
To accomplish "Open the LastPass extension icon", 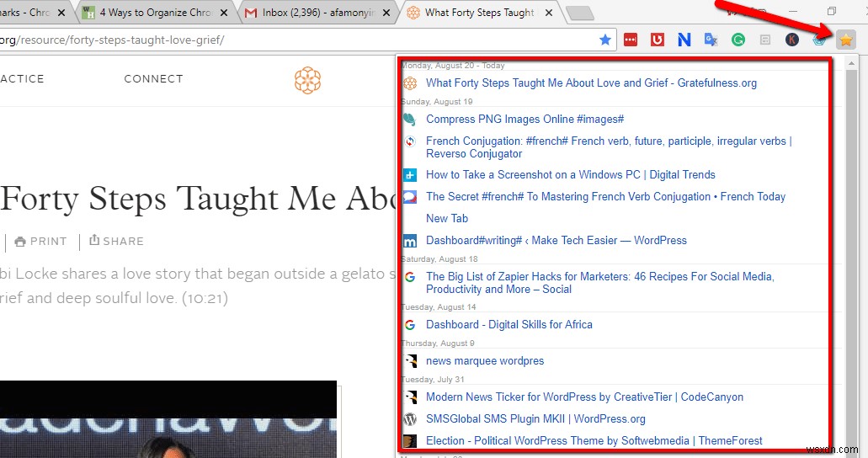I will (x=631, y=40).
